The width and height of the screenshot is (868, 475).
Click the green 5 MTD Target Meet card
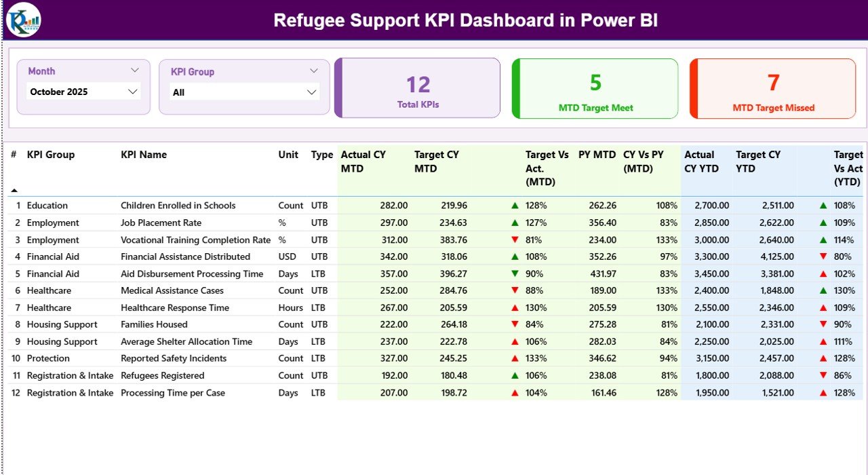pos(595,88)
